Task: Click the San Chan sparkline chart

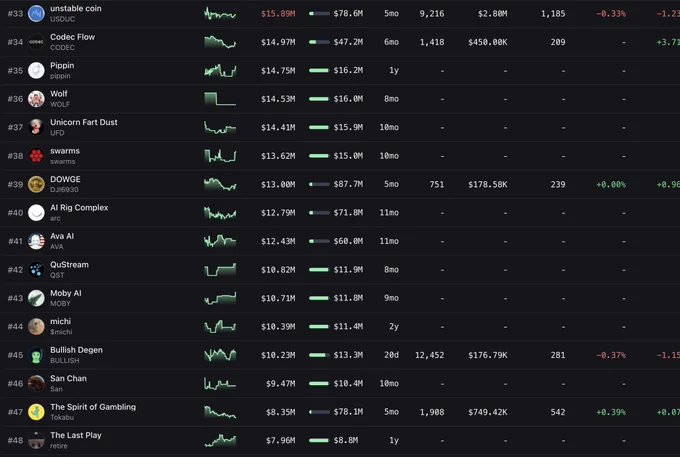Action: (x=220, y=383)
